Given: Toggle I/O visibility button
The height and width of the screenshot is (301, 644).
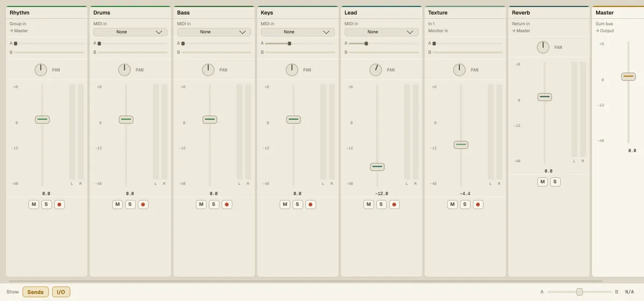Looking at the screenshot, I should [61, 292].
